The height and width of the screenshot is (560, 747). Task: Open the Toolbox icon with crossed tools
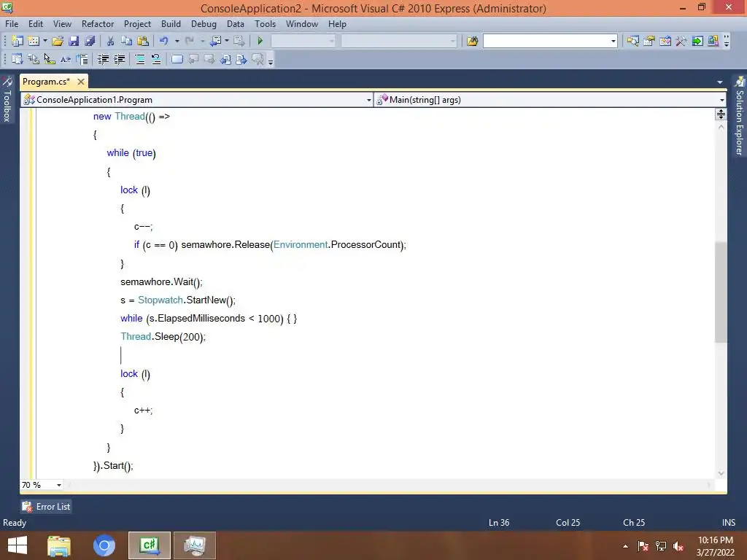[681, 41]
